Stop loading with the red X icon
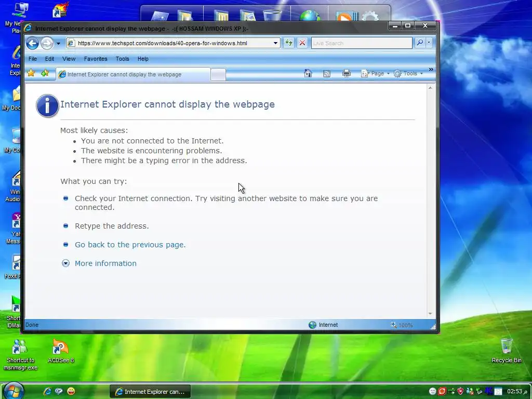Image resolution: width=532 pixels, height=399 pixels. click(x=302, y=43)
